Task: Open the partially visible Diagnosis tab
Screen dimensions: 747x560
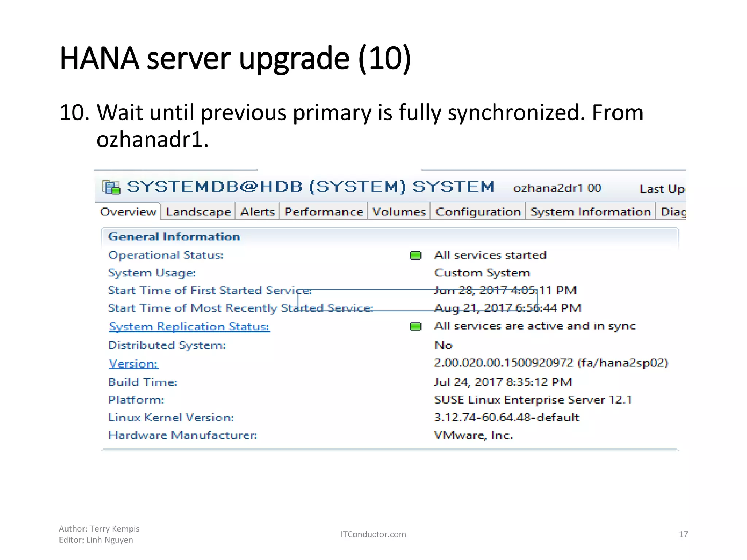Action: (672, 211)
